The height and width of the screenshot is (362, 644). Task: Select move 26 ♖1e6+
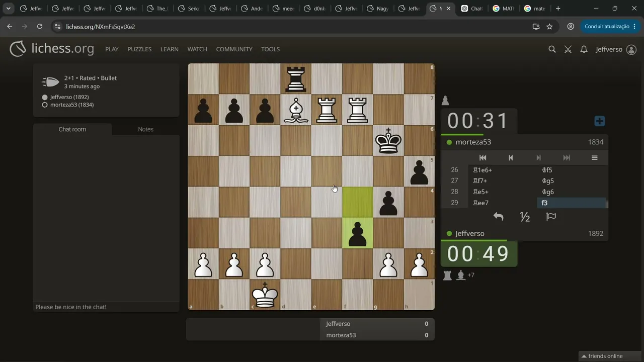[503, 170]
